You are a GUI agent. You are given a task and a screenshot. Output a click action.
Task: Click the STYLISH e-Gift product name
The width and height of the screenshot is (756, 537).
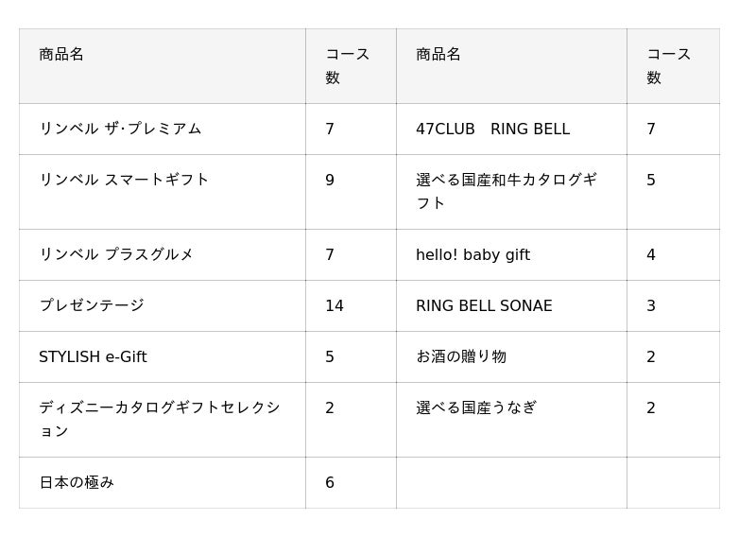93,356
